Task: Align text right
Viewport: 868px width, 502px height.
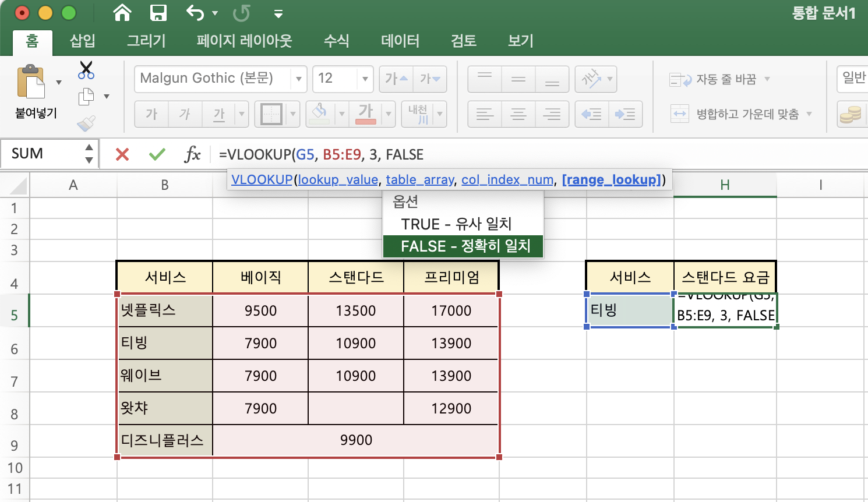Action: tap(552, 114)
